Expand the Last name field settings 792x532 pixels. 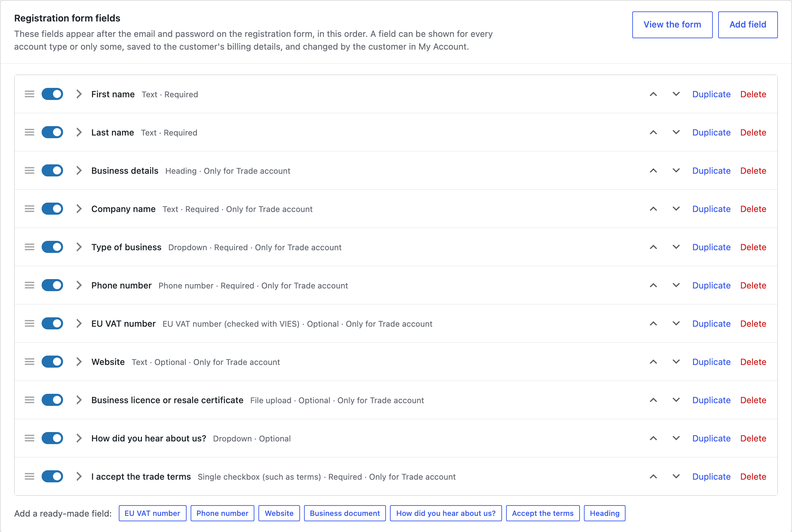point(79,132)
